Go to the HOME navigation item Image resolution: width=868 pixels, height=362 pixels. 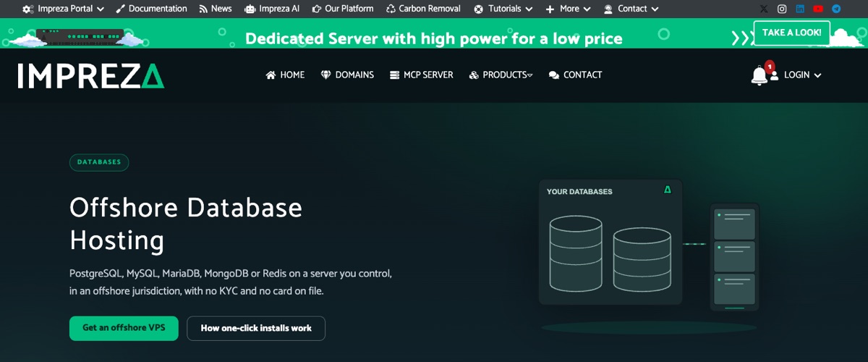(x=285, y=75)
